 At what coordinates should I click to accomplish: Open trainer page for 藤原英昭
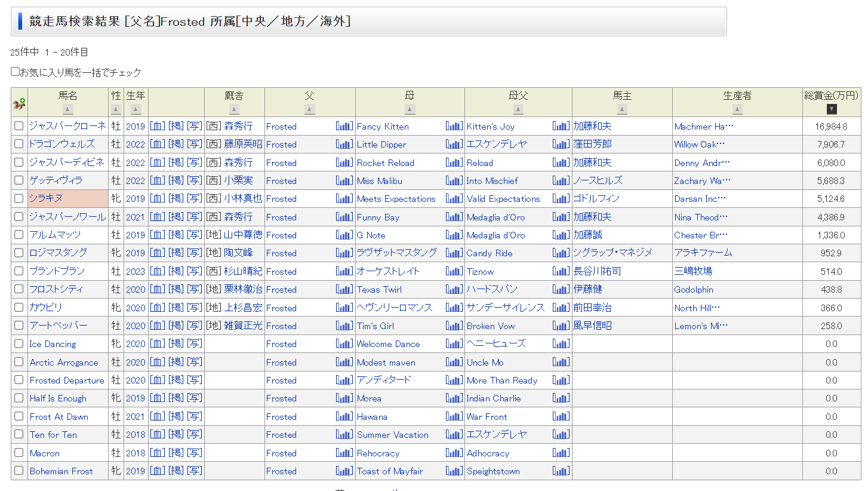pos(243,144)
